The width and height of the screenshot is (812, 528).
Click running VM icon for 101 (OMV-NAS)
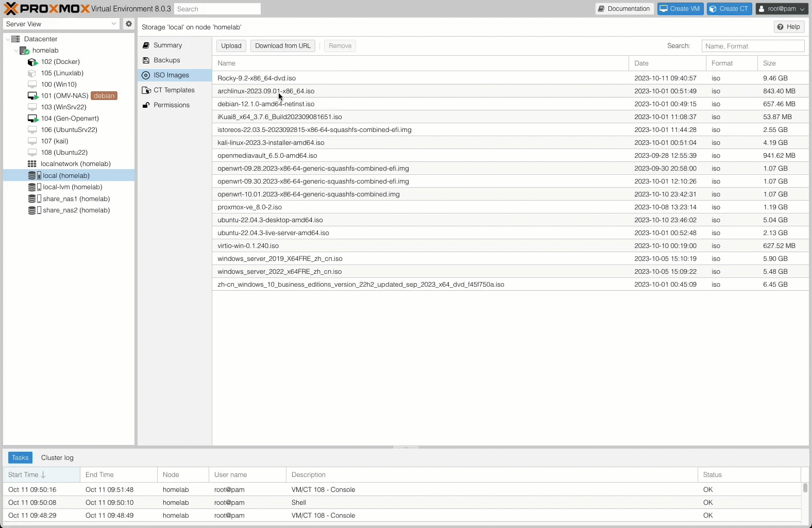[x=32, y=96]
